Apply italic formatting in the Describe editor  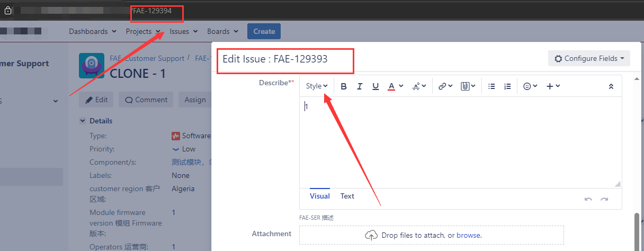360,86
